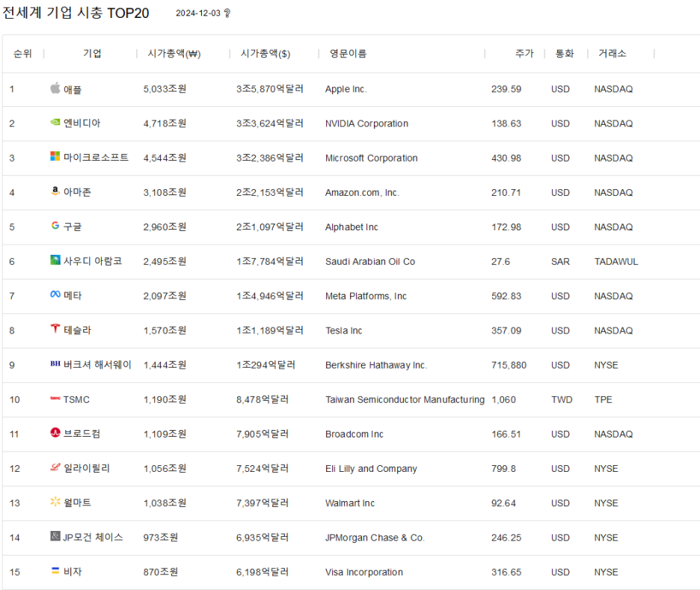Open the 사우디 아람코 company link

(x=93, y=261)
